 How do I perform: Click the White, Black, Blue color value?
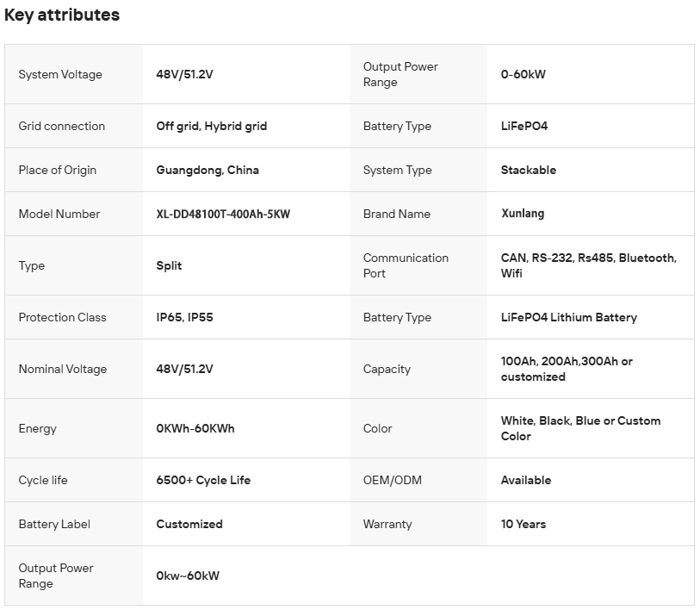pyautogui.click(x=580, y=428)
